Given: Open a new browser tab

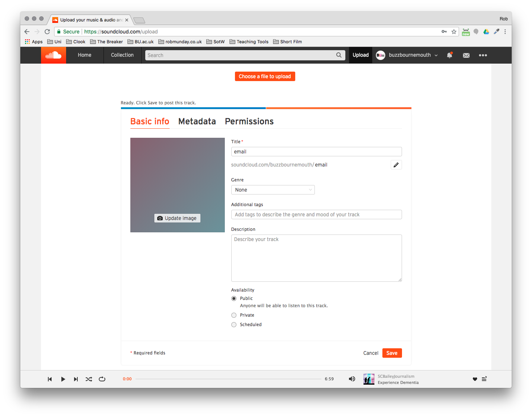Looking at the screenshot, I should [x=139, y=20].
